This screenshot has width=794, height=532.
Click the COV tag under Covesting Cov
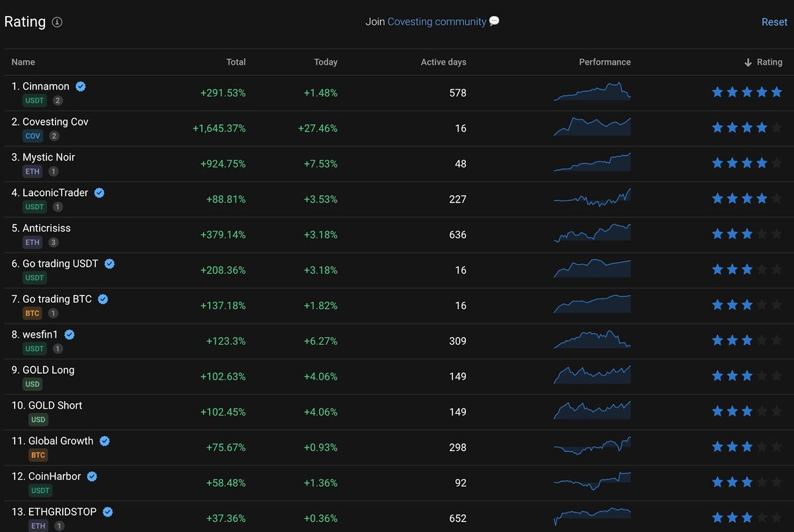coord(32,136)
